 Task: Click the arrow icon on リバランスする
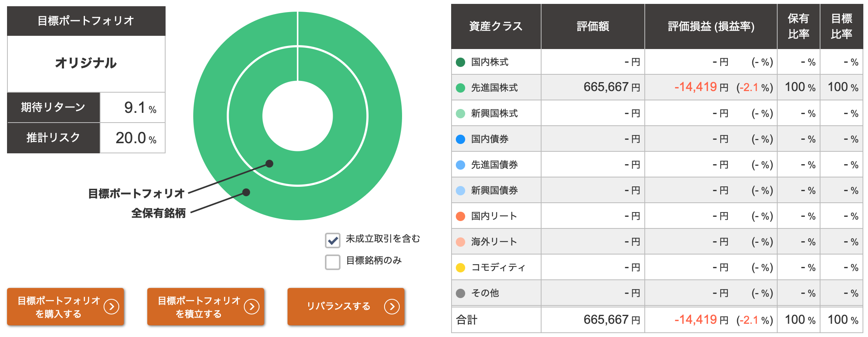392,307
